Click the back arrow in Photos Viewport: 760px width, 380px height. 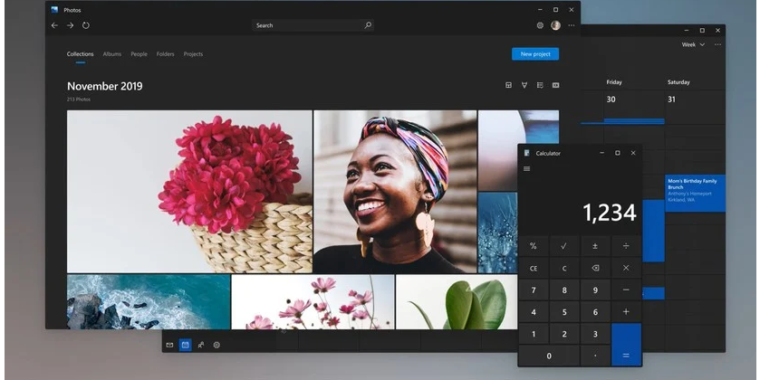55,25
